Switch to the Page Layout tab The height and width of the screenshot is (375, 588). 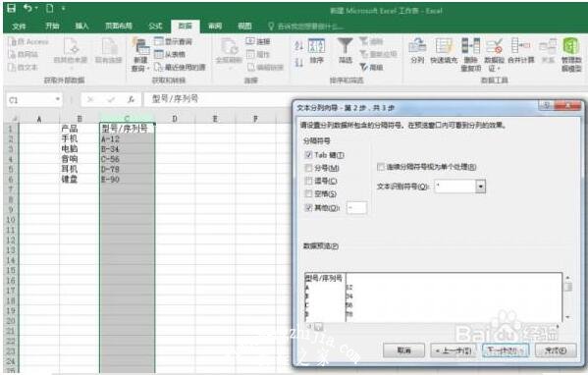(x=119, y=26)
